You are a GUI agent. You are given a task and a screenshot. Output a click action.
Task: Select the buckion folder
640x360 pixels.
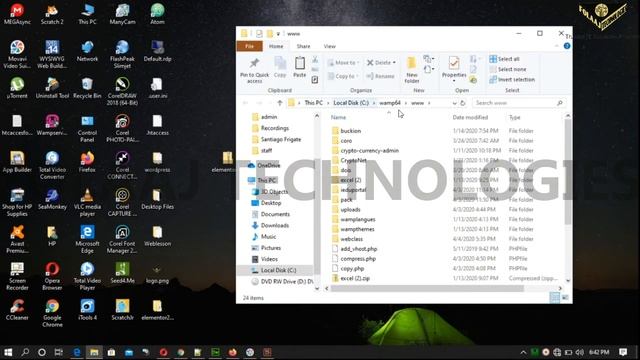click(x=351, y=131)
